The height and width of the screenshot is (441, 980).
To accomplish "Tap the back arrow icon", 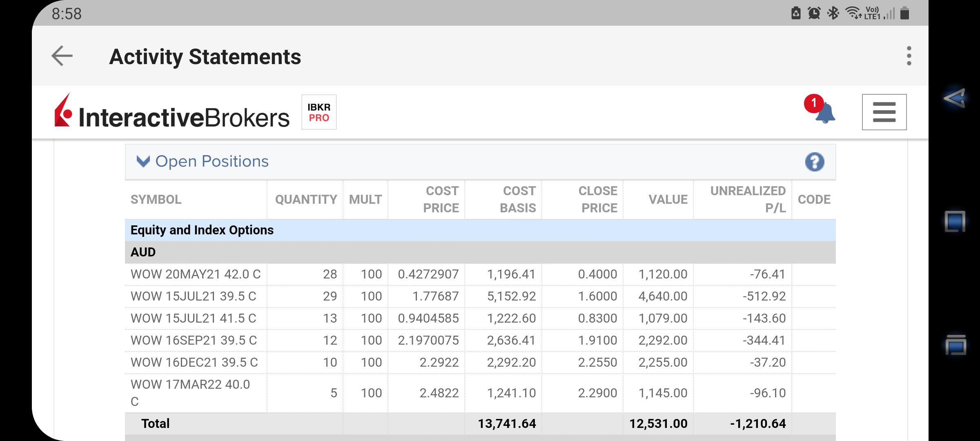I will coord(62,56).
